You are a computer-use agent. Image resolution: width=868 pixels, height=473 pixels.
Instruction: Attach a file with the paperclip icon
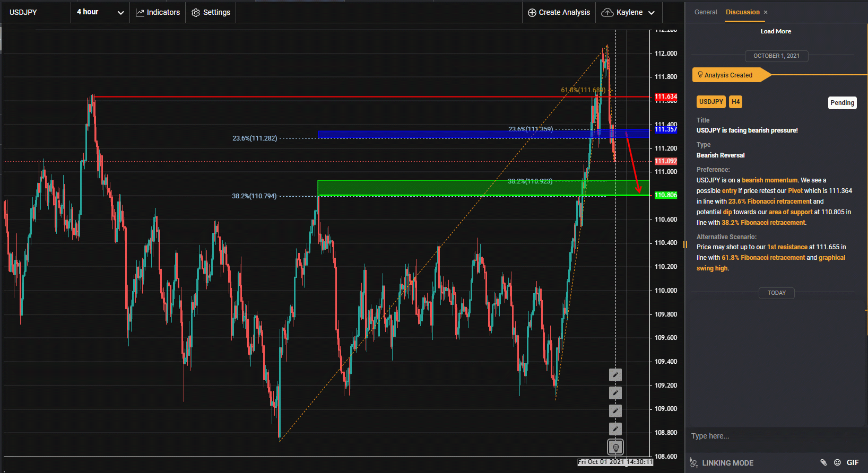[x=823, y=462]
